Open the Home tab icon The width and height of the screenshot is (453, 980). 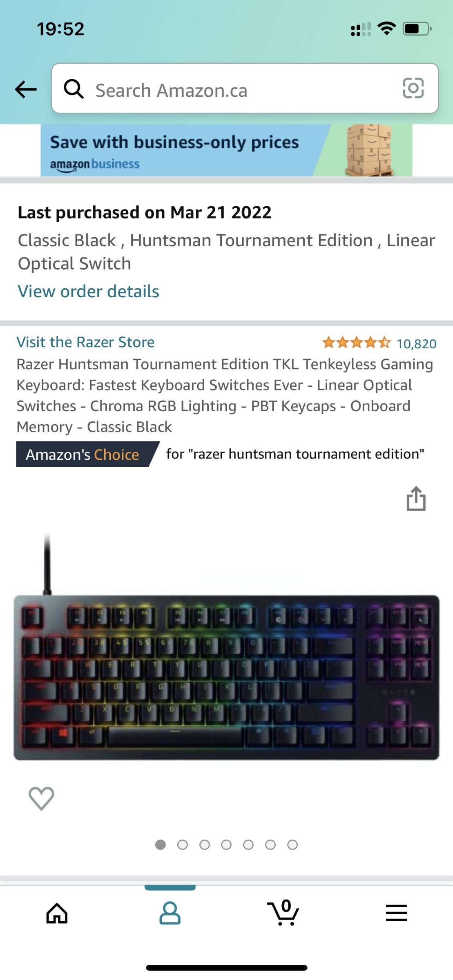[57, 913]
